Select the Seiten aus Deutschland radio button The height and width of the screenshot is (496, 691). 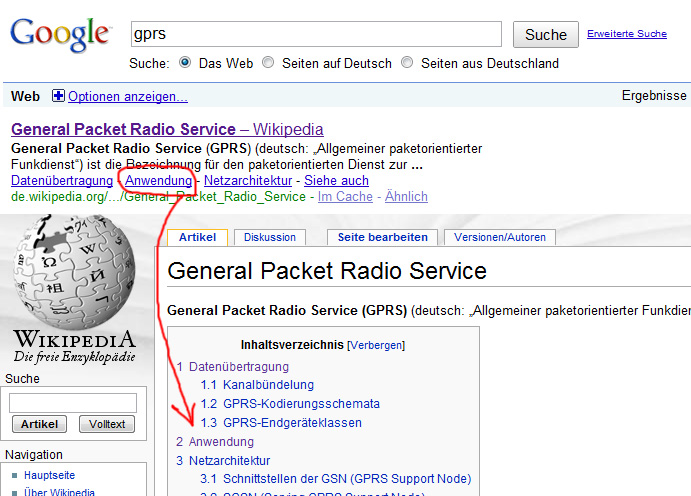pyautogui.click(x=407, y=63)
